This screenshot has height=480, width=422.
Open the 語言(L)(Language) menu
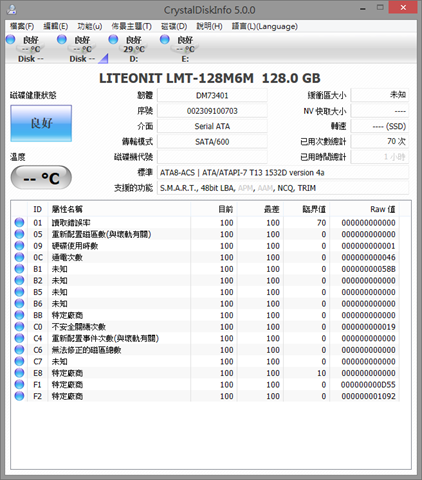pyautogui.click(x=265, y=26)
